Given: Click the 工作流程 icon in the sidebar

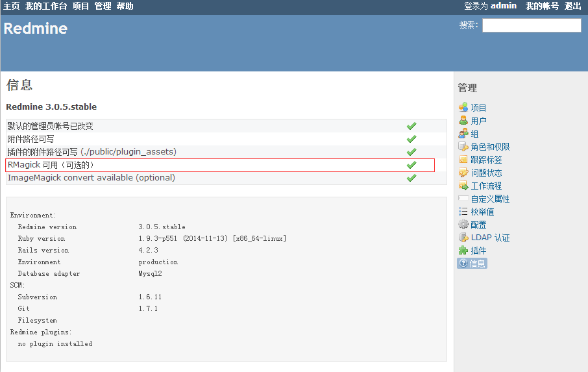Looking at the screenshot, I should click(x=463, y=185).
